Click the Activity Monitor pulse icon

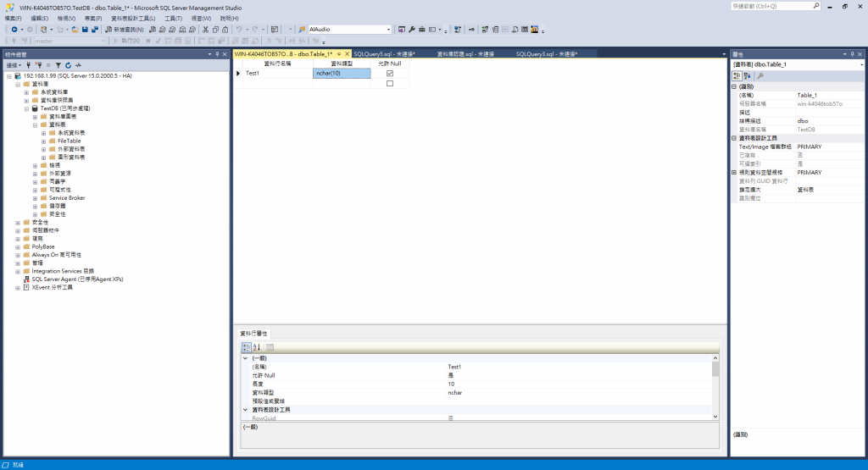pos(78,65)
